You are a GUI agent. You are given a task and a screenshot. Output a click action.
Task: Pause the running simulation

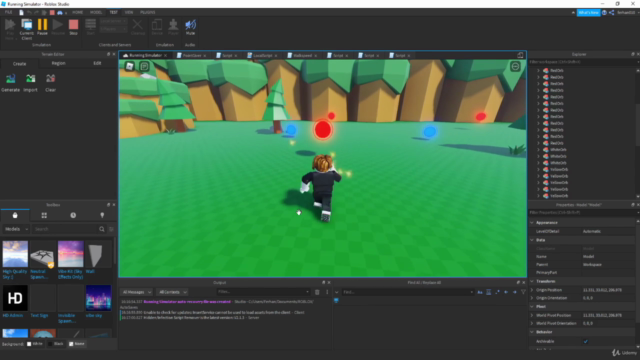42,27
